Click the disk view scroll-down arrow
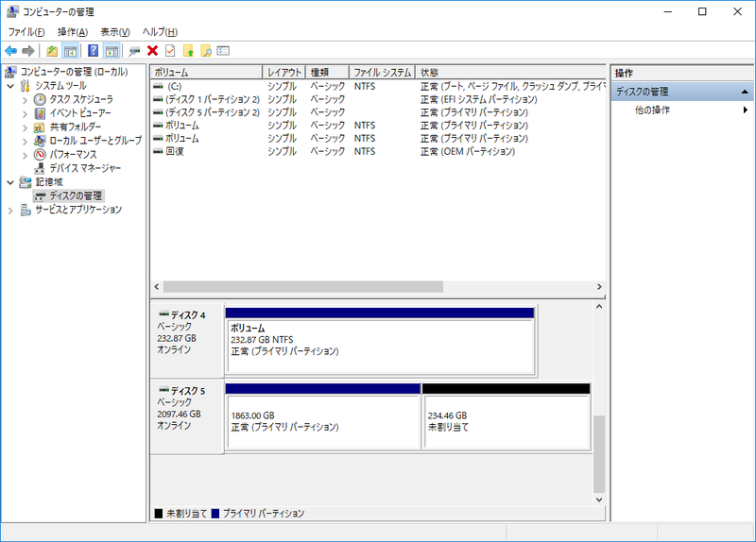756x542 pixels. point(599,500)
